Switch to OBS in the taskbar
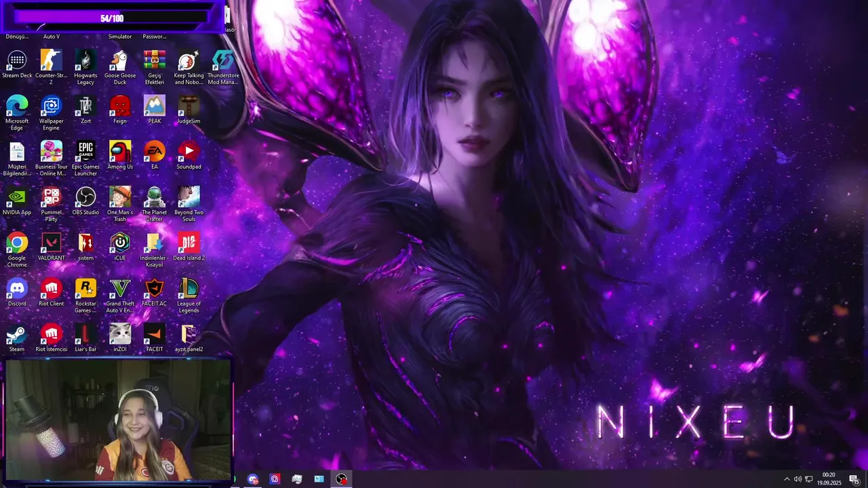 click(x=341, y=479)
